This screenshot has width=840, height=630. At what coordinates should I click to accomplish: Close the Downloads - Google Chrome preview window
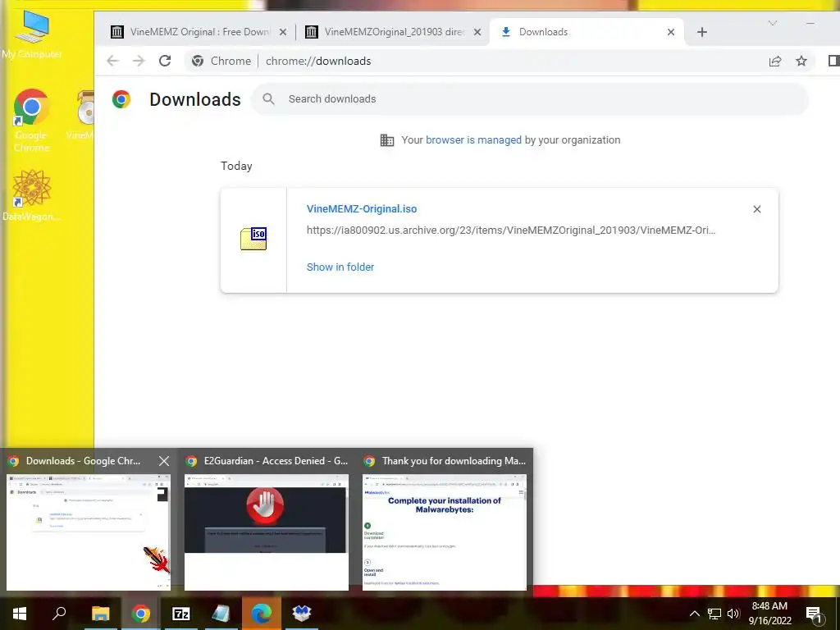[x=164, y=461]
